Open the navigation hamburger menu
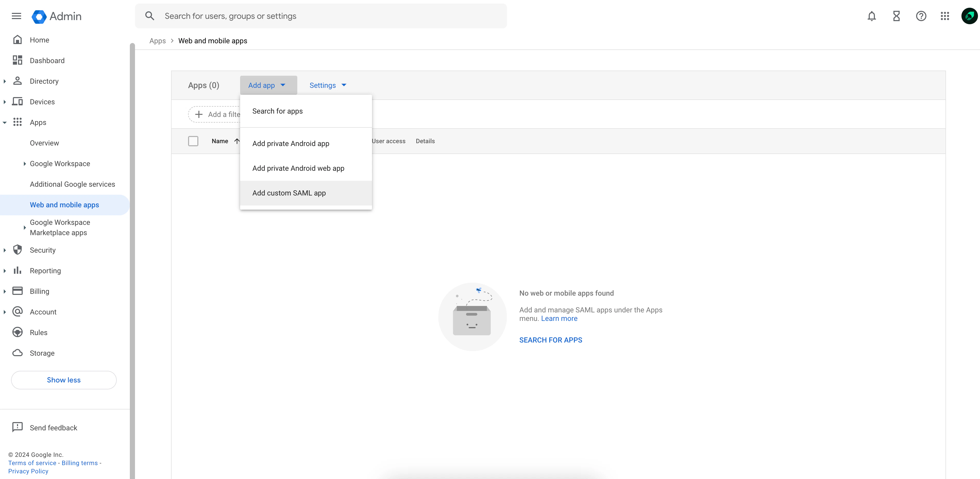Screen dimensions: 980x479 pyautogui.click(x=16, y=16)
